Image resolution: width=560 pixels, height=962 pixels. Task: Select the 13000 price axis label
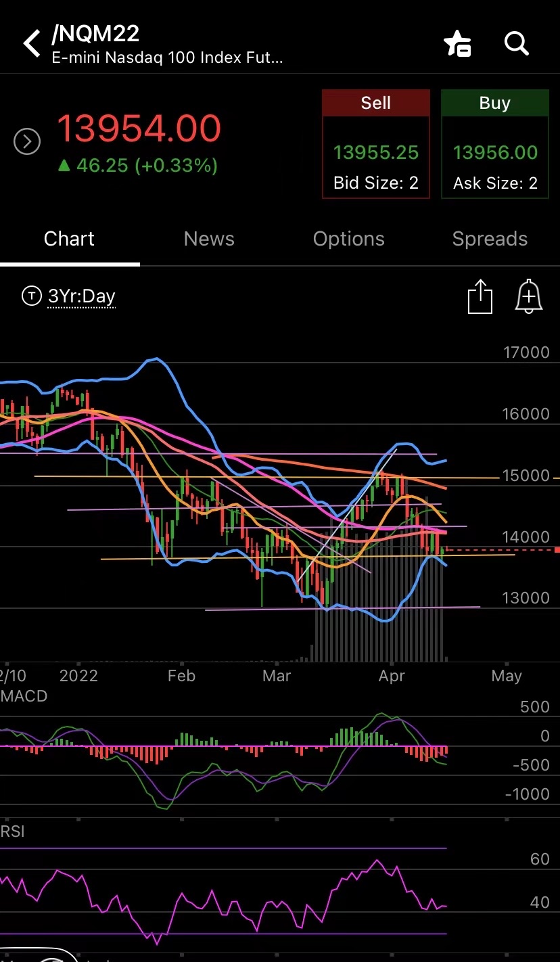526,598
